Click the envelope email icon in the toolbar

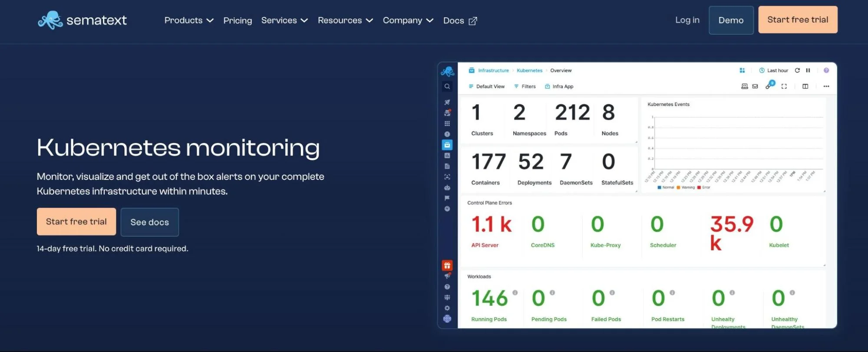point(755,86)
